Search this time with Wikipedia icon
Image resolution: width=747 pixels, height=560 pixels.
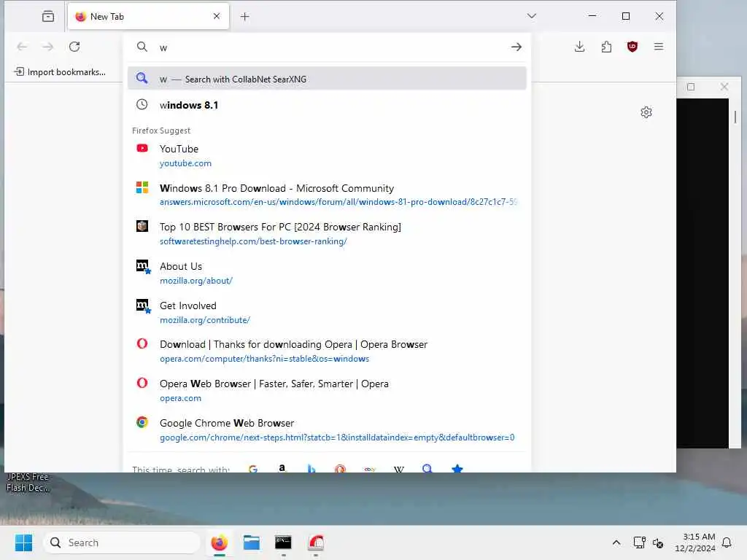click(x=399, y=469)
